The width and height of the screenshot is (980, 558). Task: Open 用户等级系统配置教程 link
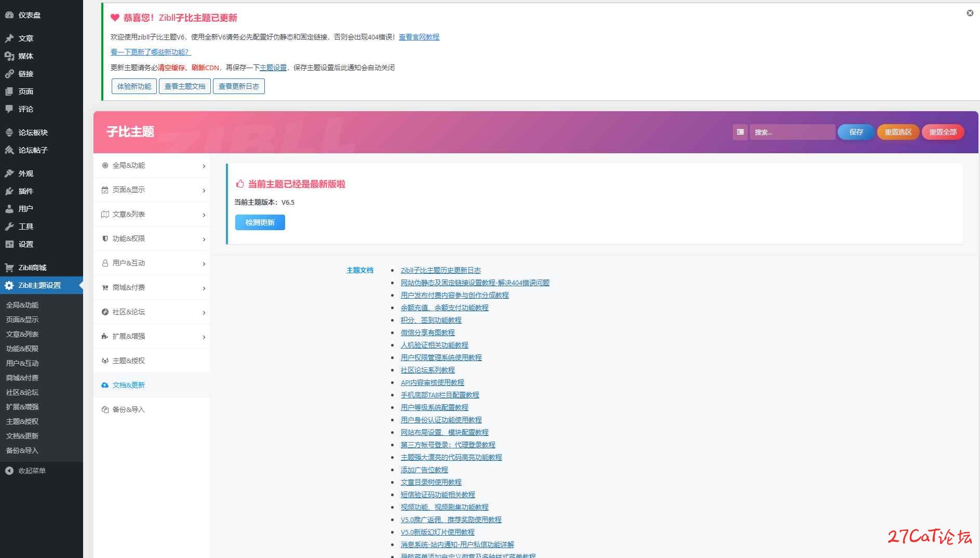(434, 407)
